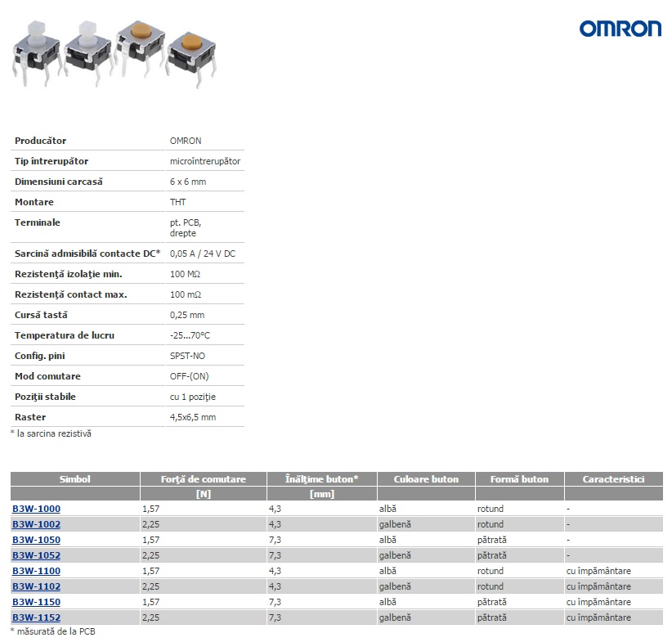
Task: Select the -25...70°C value
Action: 190,335
